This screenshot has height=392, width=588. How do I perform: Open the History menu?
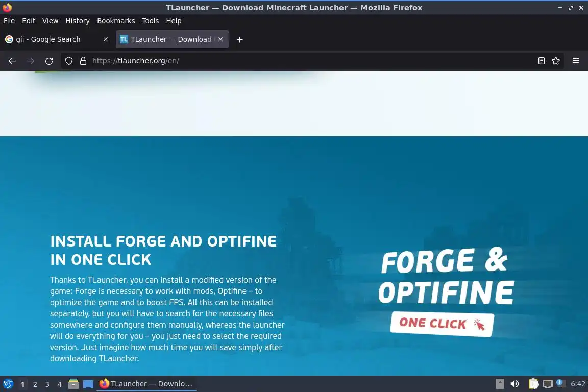(x=78, y=21)
